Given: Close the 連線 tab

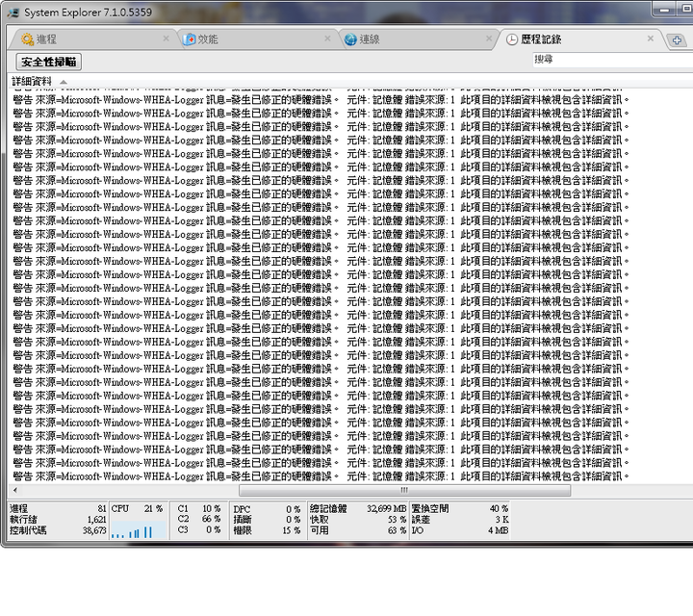Looking at the screenshot, I should pos(489,38).
